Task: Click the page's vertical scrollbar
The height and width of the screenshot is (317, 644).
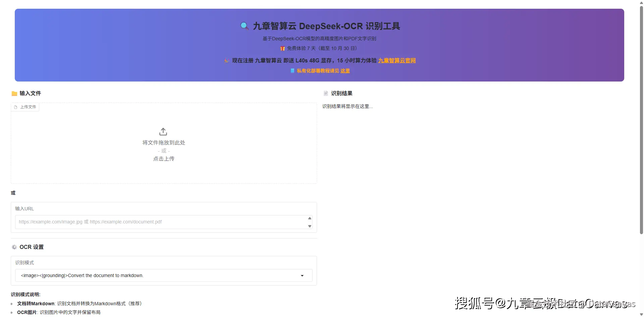Action: point(641,121)
